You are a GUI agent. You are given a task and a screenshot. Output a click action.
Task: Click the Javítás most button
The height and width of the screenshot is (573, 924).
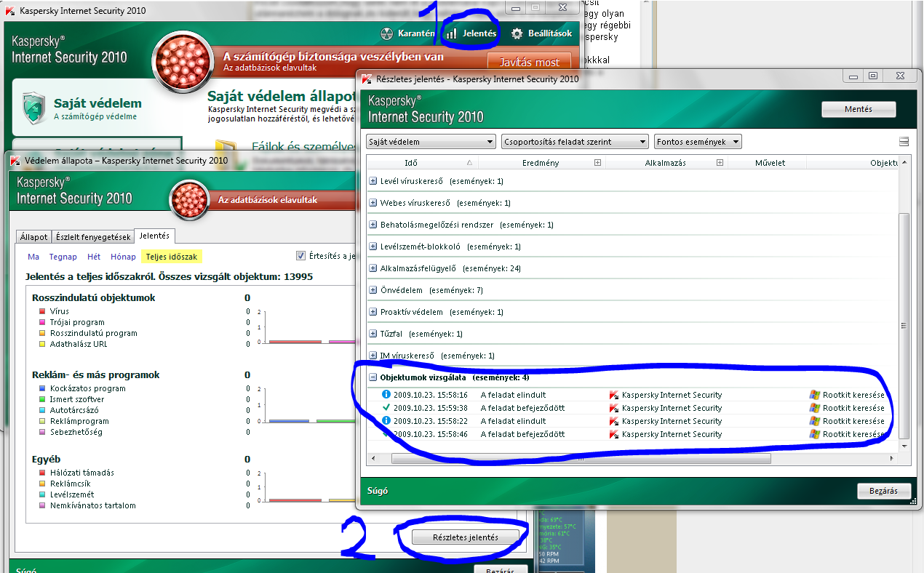point(529,62)
